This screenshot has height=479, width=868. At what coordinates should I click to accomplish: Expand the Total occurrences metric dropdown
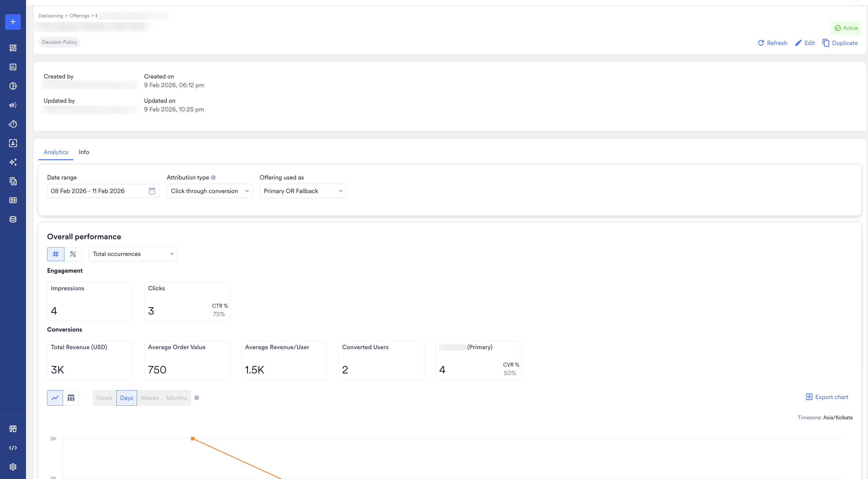pyautogui.click(x=133, y=254)
